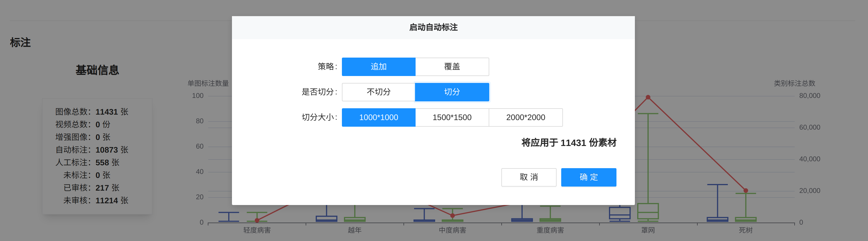Select 不切分 to disable splitting
The width and height of the screenshot is (868, 241).
coord(378,92)
